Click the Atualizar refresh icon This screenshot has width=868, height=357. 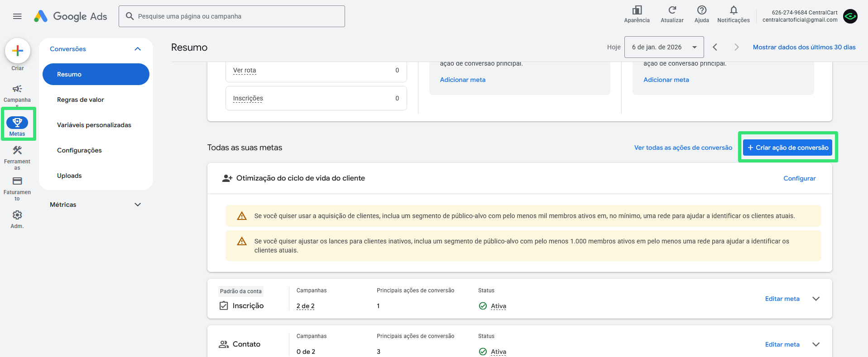672,10
